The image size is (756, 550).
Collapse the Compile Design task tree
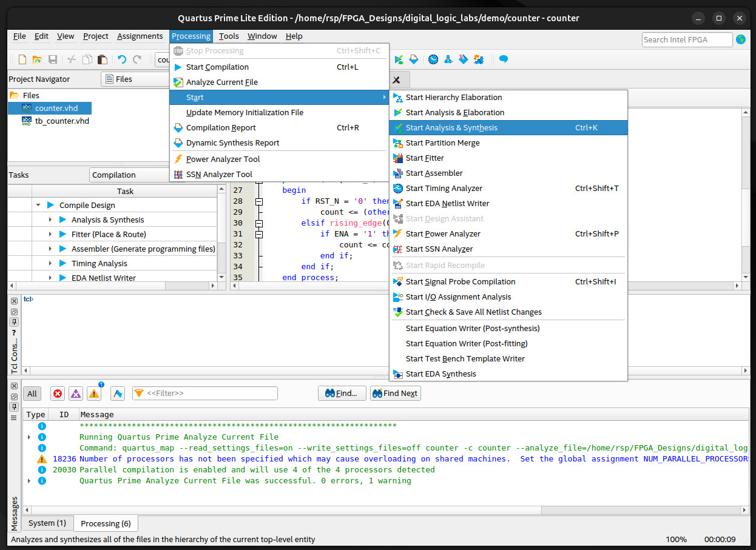[39, 206]
